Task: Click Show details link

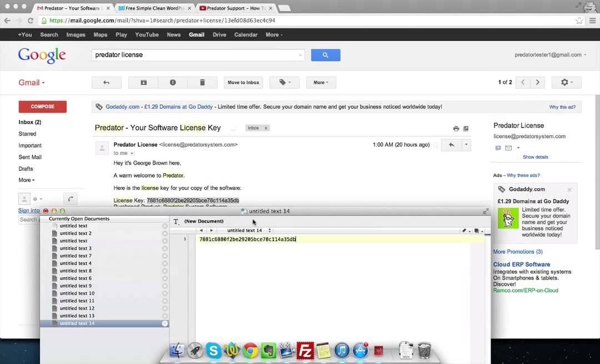Action: pos(536,157)
